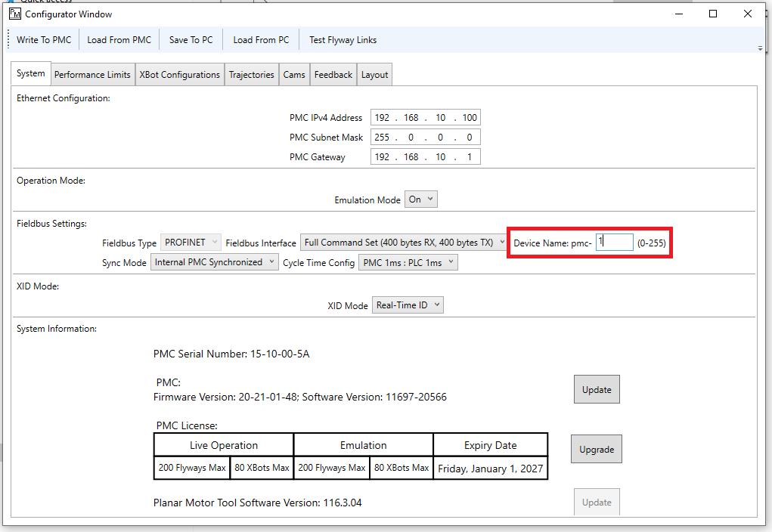Screen dimensions: 772x532
Task: Open the Fieldbus Interface dropdown
Action: tap(404, 243)
